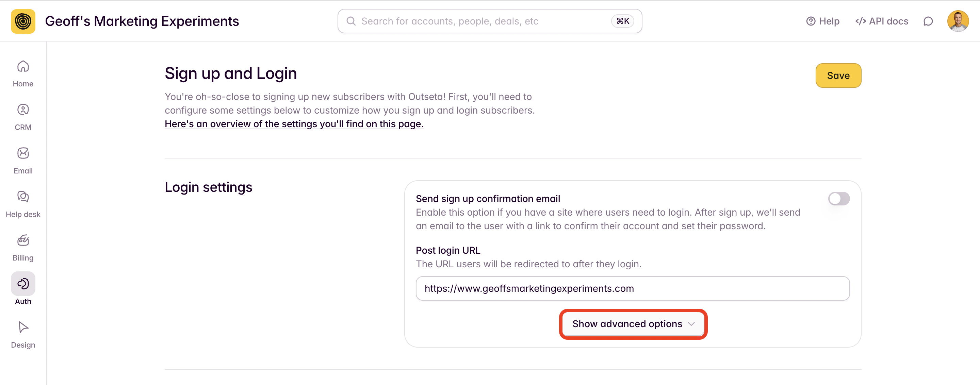
Task: Open the Help menu item
Action: pyautogui.click(x=822, y=21)
